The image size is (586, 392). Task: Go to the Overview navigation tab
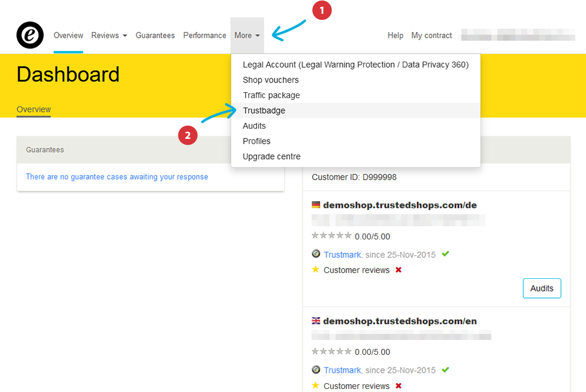68,35
